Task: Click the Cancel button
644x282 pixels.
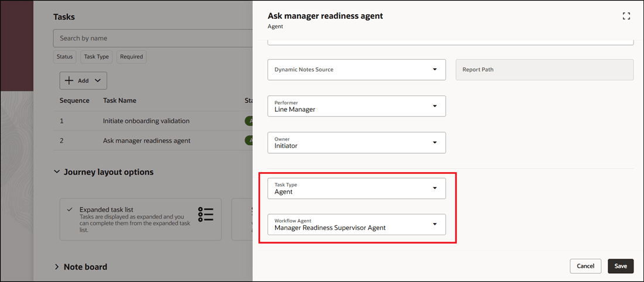Action: tap(585, 266)
